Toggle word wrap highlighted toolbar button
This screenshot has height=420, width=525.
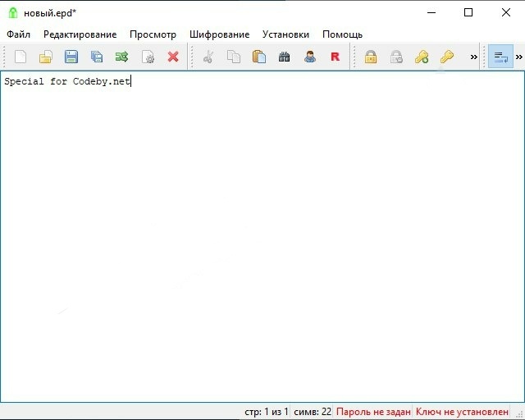tap(500, 57)
